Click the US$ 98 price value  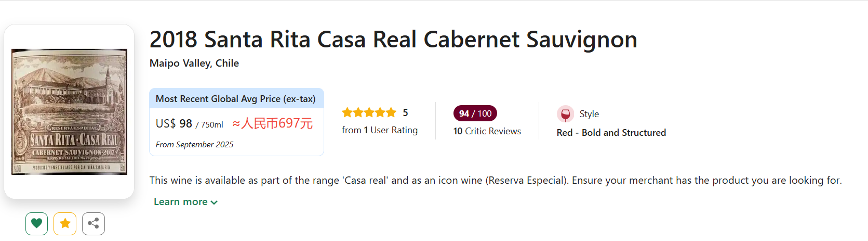coord(175,124)
